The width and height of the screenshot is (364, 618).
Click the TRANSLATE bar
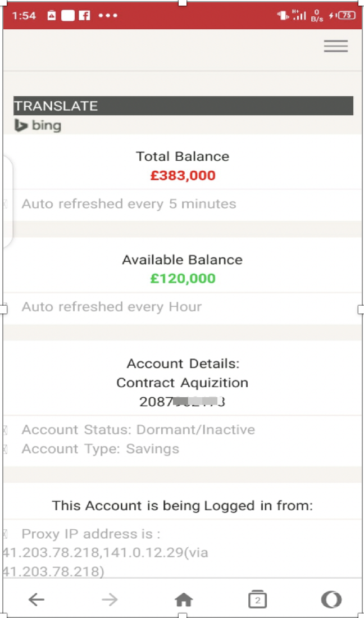[x=183, y=106]
